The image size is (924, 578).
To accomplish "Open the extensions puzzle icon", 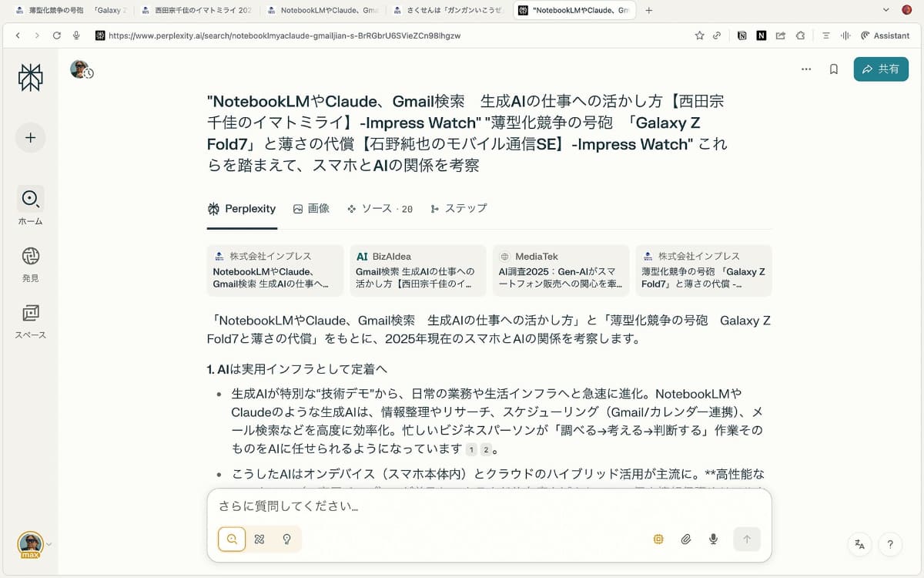I will click(801, 35).
